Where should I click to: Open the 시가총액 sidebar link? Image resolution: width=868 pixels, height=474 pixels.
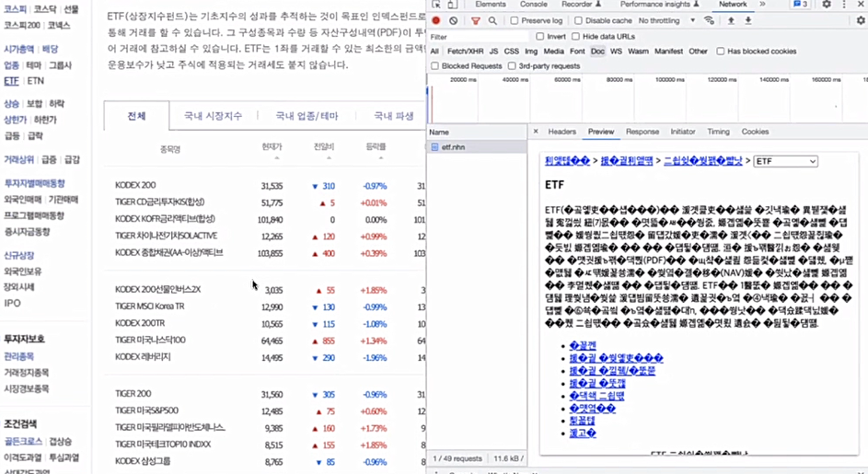pyautogui.click(x=18, y=50)
